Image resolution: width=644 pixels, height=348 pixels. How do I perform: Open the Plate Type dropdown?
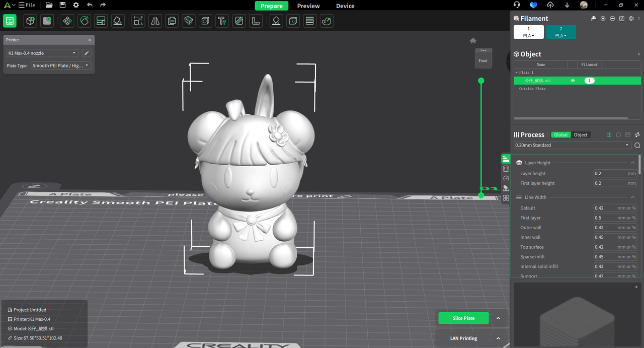pyautogui.click(x=61, y=66)
